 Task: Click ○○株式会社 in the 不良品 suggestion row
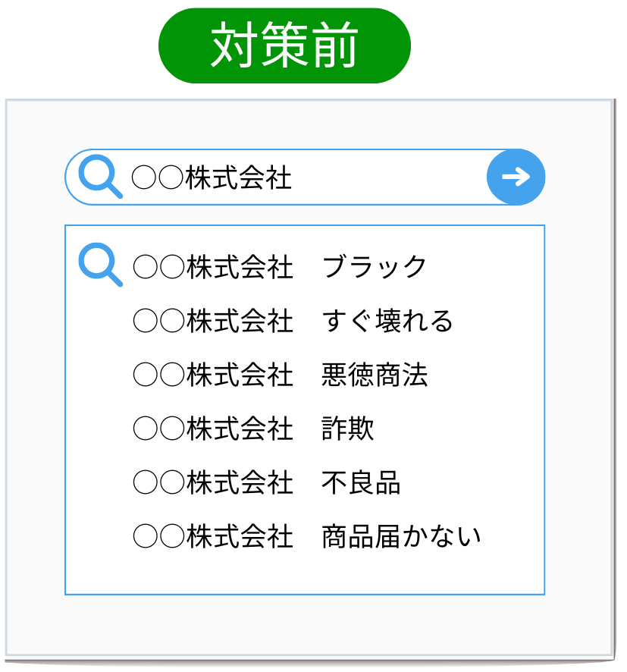click(x=213, y=483)
